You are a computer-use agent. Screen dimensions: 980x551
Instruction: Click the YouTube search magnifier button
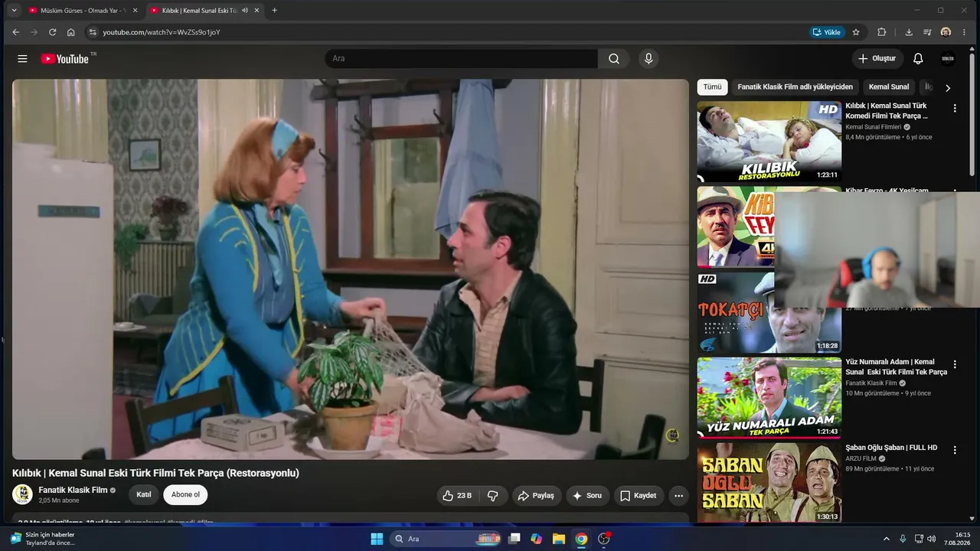pyautogui.click(x=614, y=59)
